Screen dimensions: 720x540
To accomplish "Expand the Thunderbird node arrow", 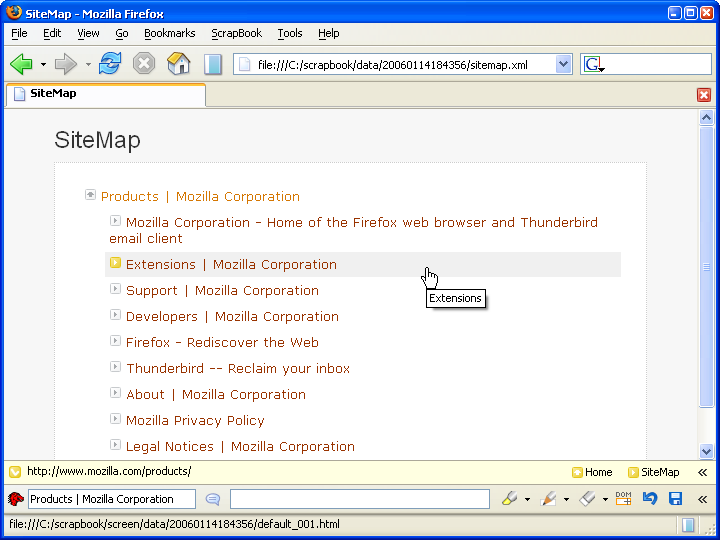I will [x=115, y=366].
